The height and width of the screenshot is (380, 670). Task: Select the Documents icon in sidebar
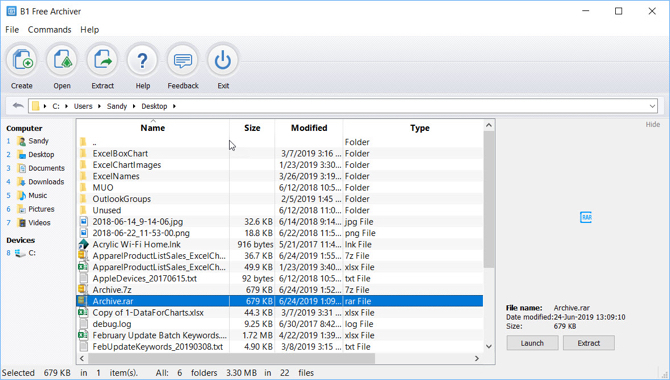22,168
